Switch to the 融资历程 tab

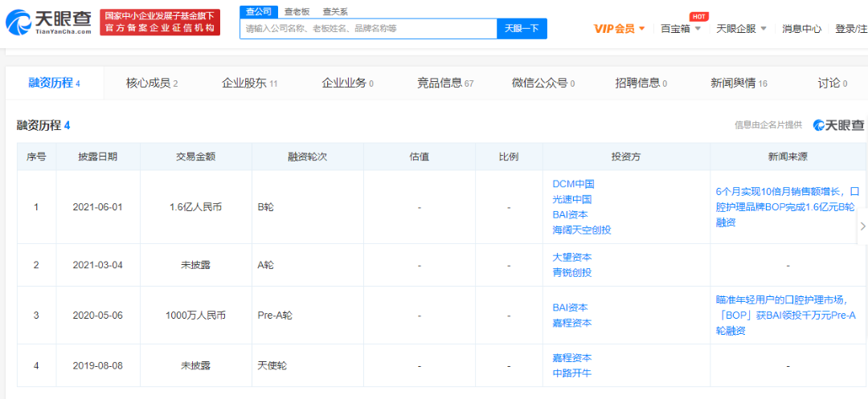pyautogui.click(x=55, y=83)
